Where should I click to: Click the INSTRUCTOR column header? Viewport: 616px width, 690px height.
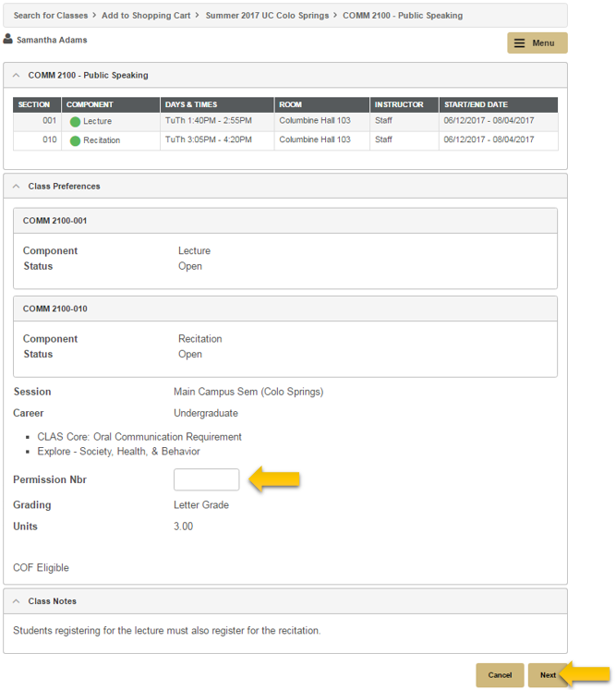(405, 104)
